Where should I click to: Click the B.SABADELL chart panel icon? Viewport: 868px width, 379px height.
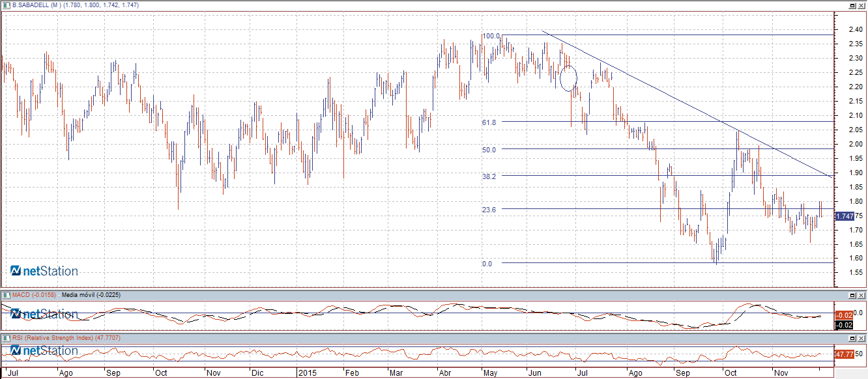click(7, 5)
